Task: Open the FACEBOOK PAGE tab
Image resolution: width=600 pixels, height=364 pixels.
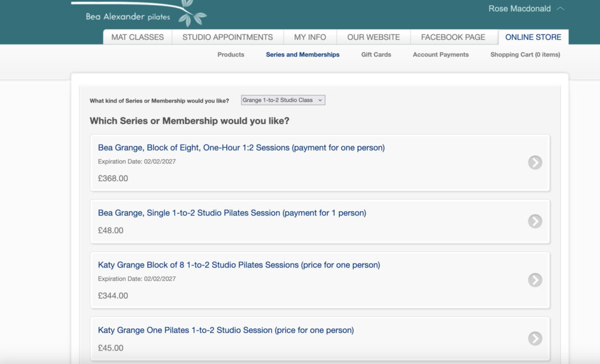Action: [453, 37]
